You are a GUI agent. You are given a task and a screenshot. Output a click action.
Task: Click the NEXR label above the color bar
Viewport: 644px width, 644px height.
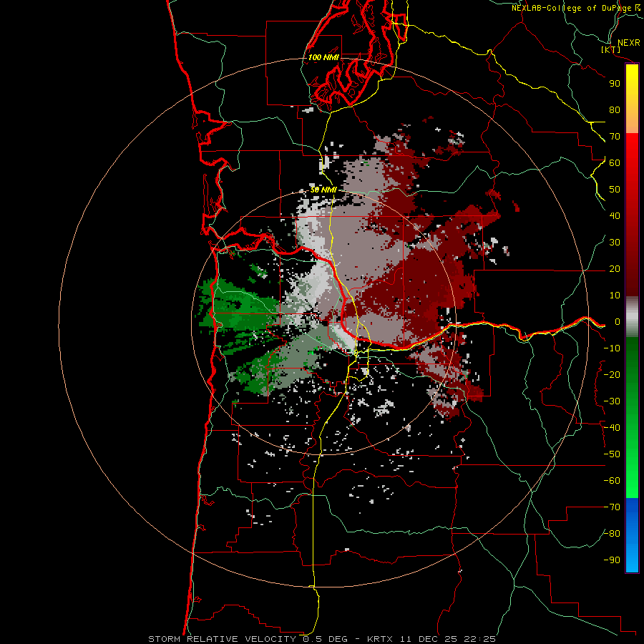[x=628, y=43]
